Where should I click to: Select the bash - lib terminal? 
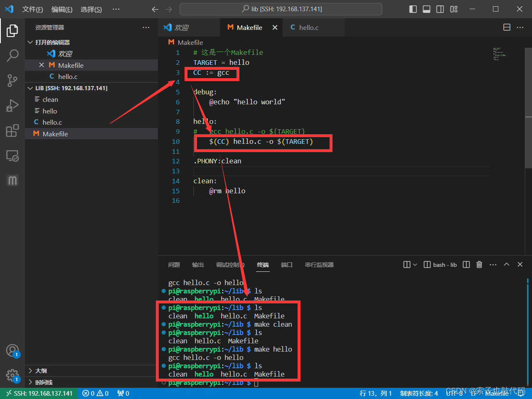point(440,265)
